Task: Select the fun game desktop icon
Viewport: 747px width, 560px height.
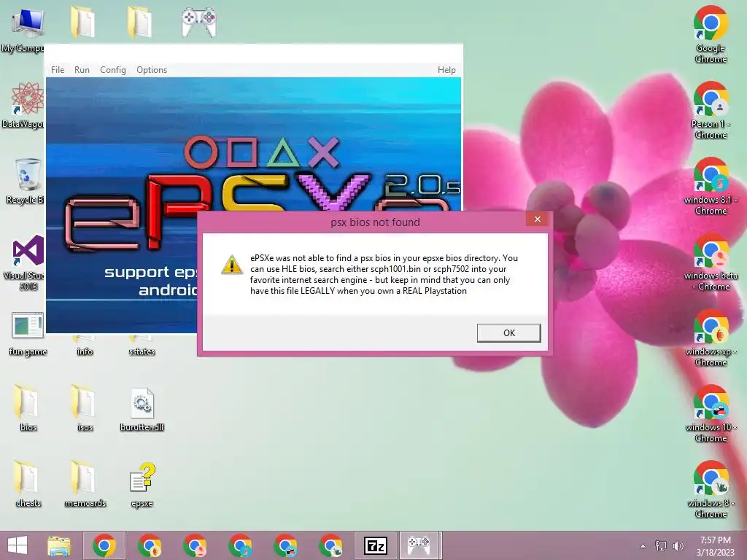Action: click(28, 333)
